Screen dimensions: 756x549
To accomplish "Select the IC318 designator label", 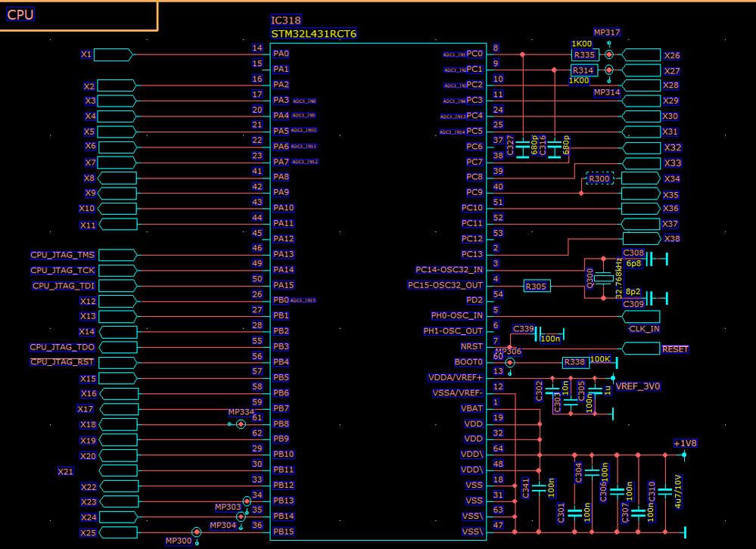I will click(x=286, y=20).
